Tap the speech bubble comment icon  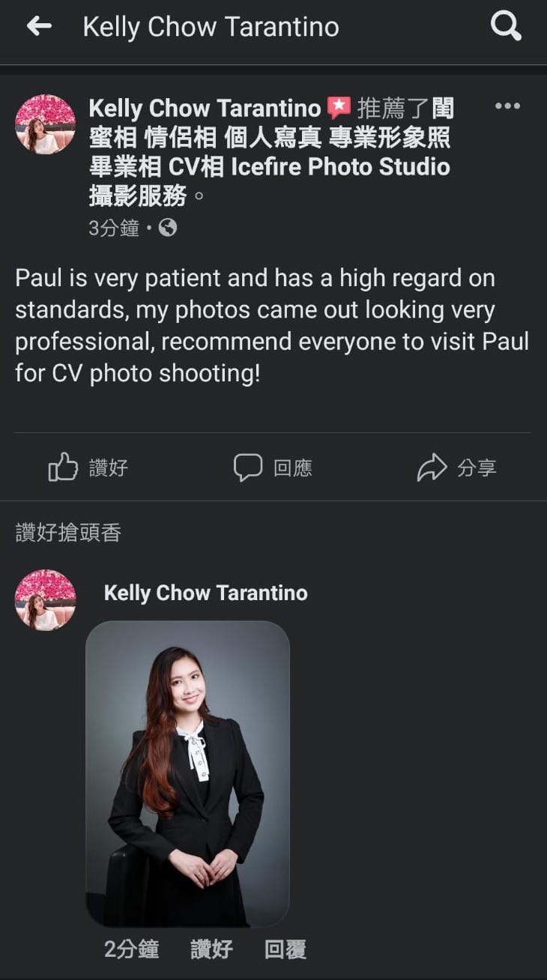coord(248,468)
